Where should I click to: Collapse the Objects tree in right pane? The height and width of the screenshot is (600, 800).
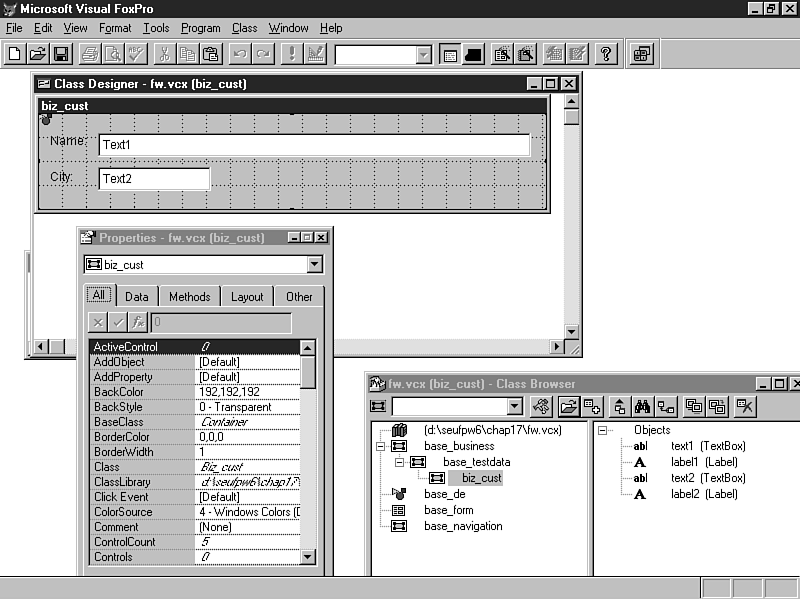tap(603, 430)
